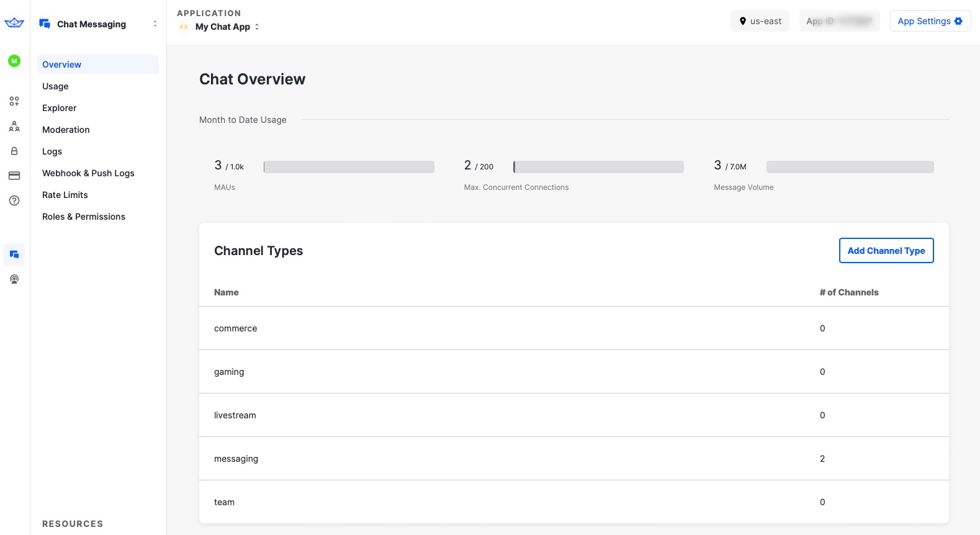980x535 pixels.
Task: Open the billing card icon
Action: coord(14,176)
